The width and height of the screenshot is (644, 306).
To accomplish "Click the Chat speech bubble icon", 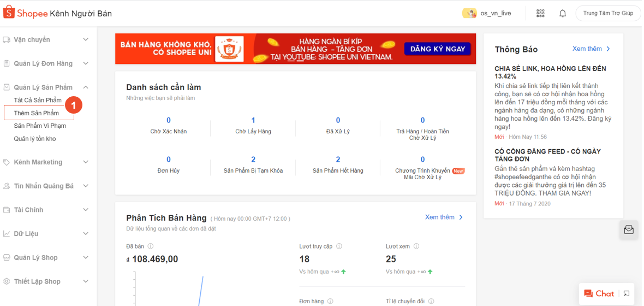I will pyautogui.click(x=588, y=293).
